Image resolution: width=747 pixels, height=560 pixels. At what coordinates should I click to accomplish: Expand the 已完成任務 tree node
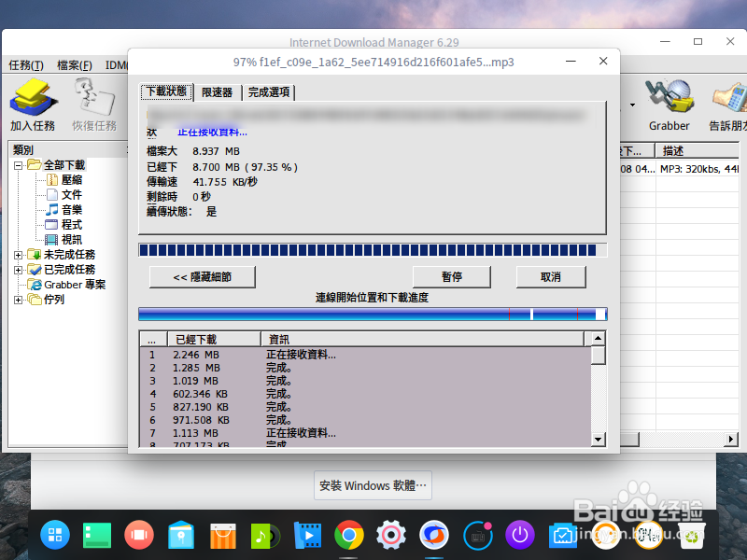[18, 270]
